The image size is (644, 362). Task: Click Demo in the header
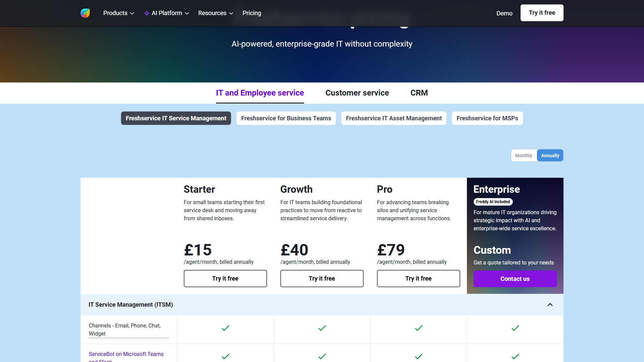click(504, 13)
